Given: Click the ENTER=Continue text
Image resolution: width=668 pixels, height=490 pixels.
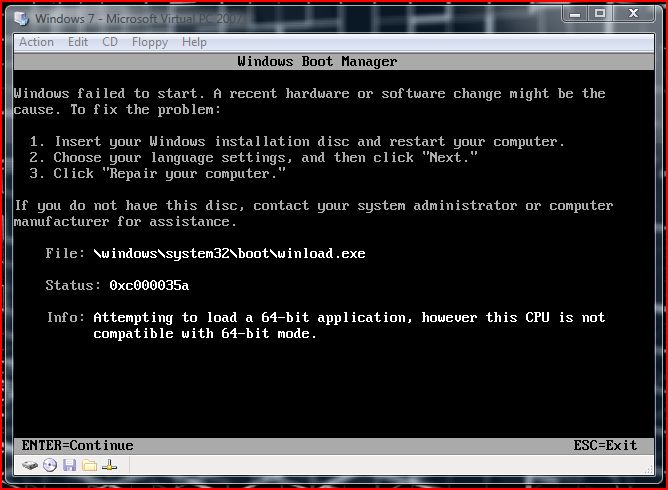Looking at the screenshot, I should (77, 445).
